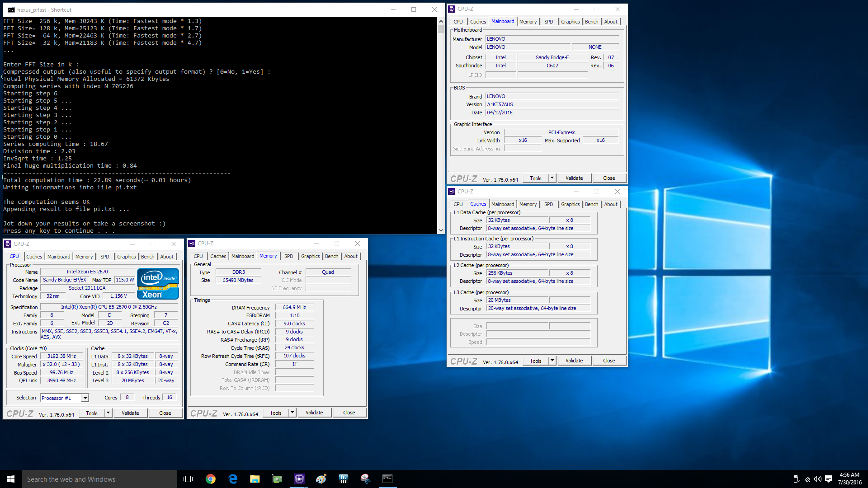The image size is (868, 488).
Task: Open the Paint palette taskbar icon
Action: click(x=321, y=479)
